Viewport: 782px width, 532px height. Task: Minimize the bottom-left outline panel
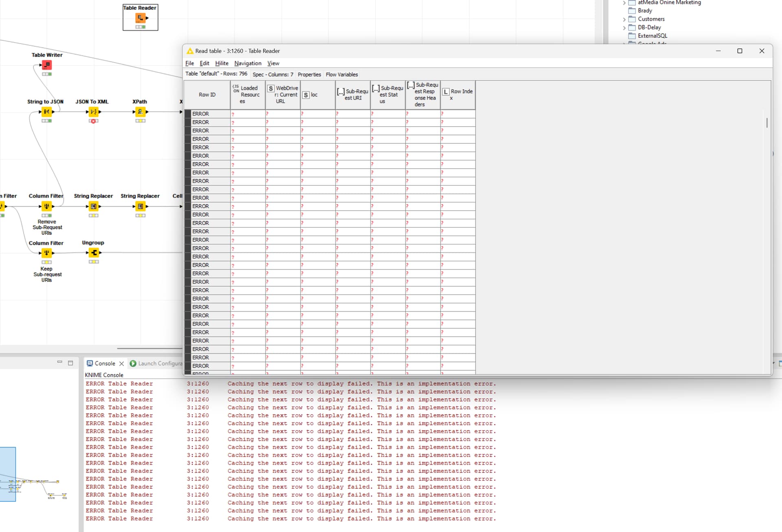[x=60, y=362]
